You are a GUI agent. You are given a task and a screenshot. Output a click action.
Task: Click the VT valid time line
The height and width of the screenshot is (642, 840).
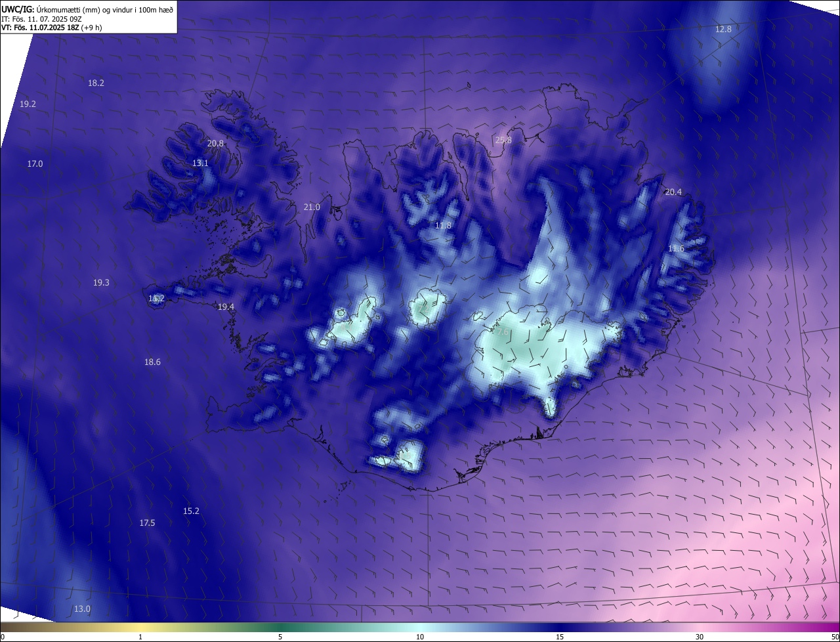pos(51,28)
